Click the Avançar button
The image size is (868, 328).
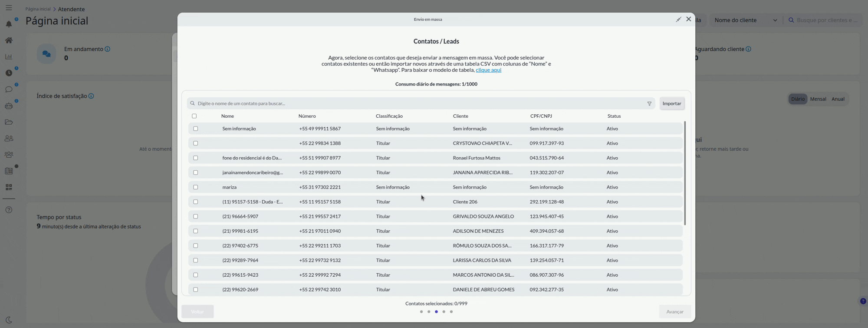pyautogui.click(x=675, y=311)
